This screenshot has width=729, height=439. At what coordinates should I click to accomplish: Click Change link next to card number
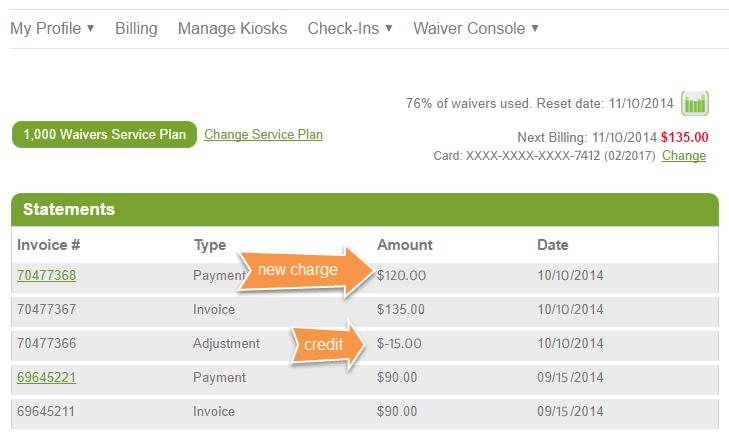(x=684, y=155)
